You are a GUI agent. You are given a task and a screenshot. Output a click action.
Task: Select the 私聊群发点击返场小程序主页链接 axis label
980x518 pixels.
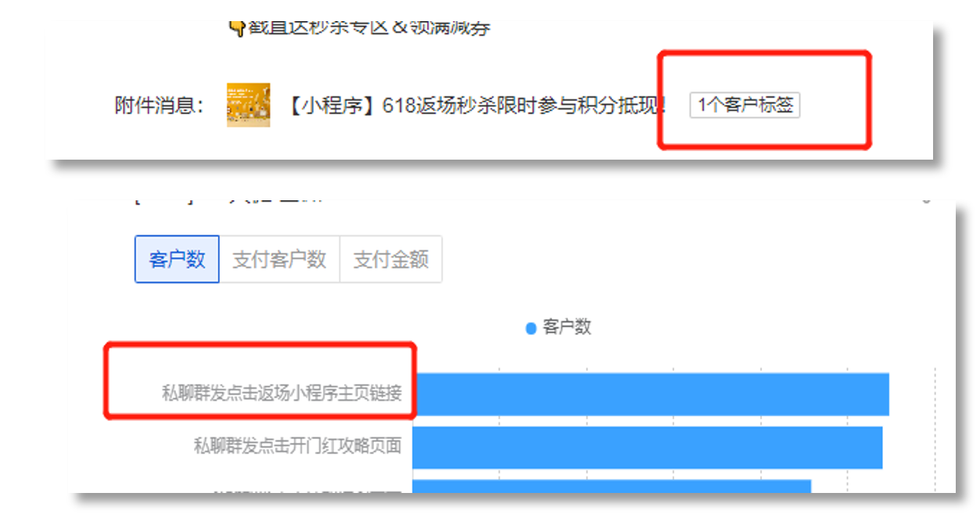[x=282, y=393]
